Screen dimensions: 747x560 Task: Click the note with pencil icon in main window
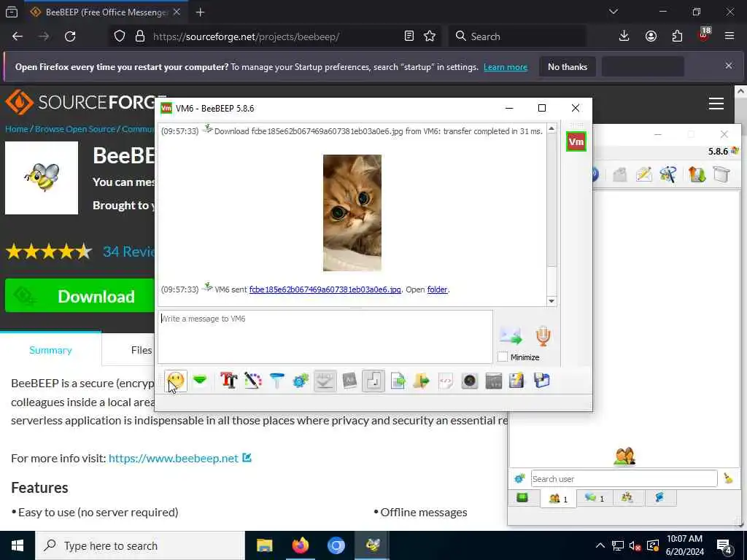point(643,174)
